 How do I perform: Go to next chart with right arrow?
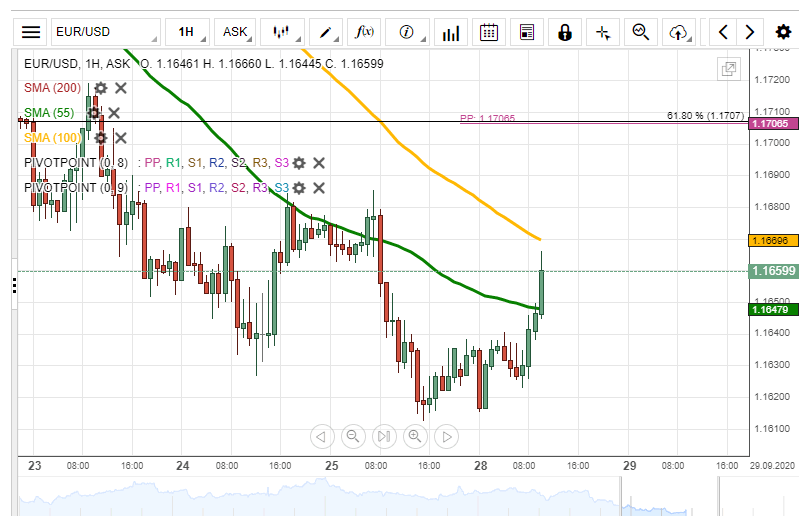coord(750,32)
